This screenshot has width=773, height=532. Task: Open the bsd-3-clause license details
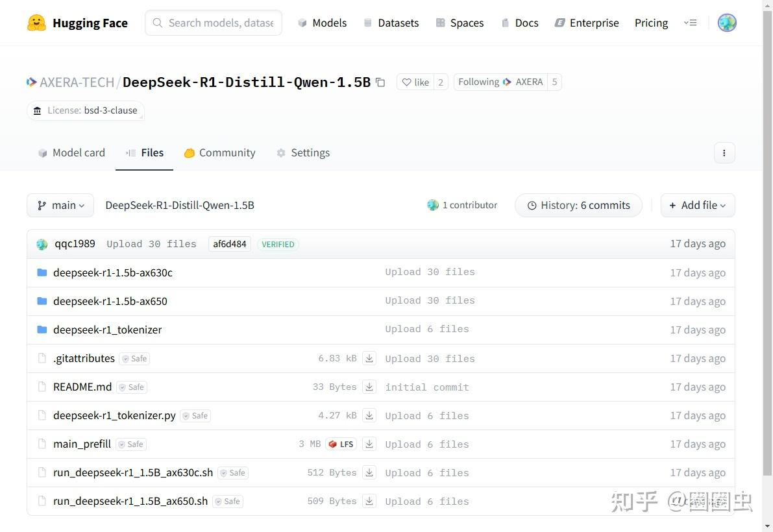pos(85,110)
